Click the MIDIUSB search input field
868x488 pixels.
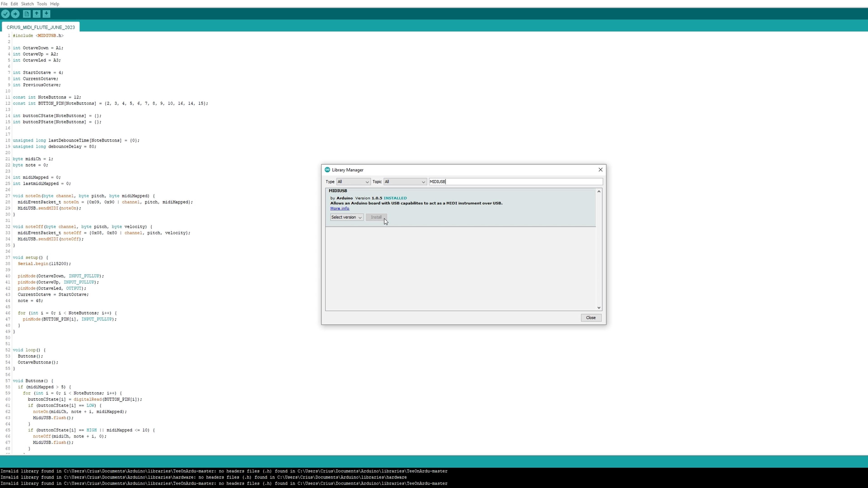point(516,182)
